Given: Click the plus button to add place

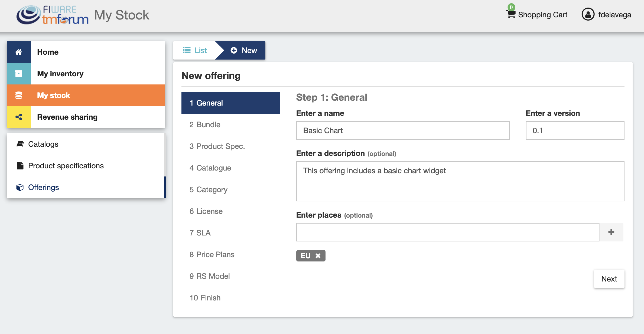Looking at the screenshot, I should (x=612, y=232).
